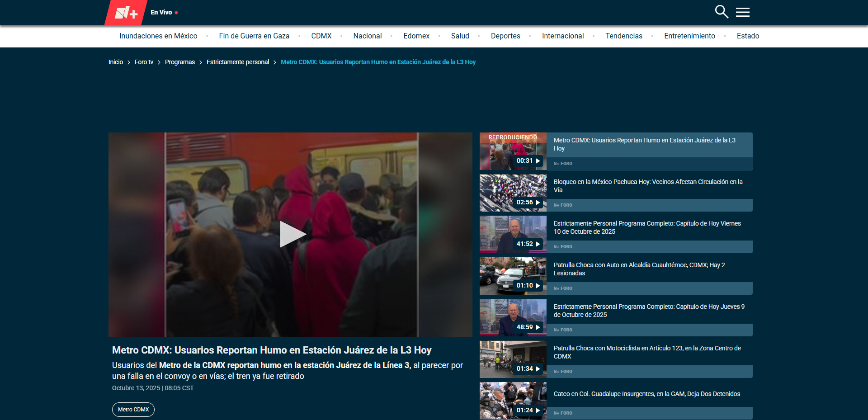This screenshot has width=868, height=420.
Task: Go to the Nacional section
Action: click(x=368, y=36)
